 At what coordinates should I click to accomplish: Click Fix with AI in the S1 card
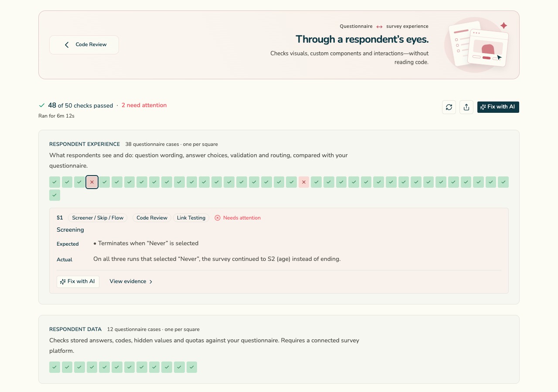pyautogui.click(x=78, y=282)
